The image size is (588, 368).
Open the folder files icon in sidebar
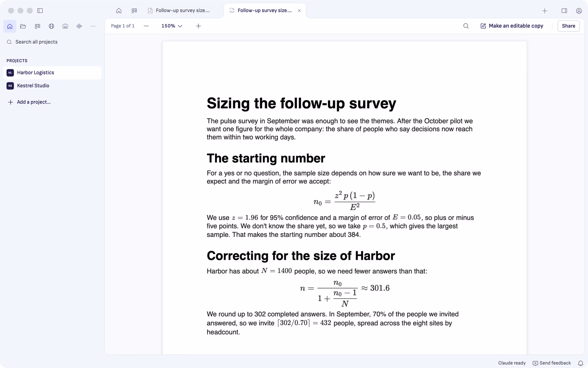coord(23,26)
